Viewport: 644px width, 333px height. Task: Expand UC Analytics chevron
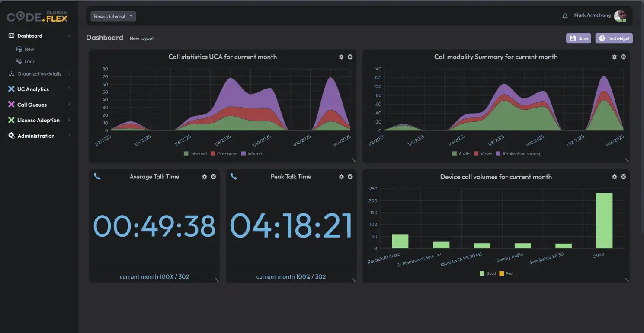(69, 89)
